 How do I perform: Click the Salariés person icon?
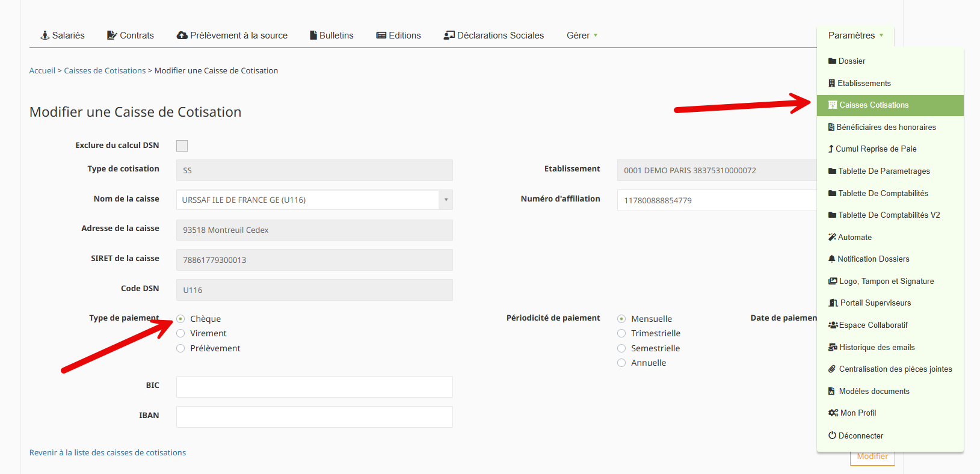click(45, 35)
